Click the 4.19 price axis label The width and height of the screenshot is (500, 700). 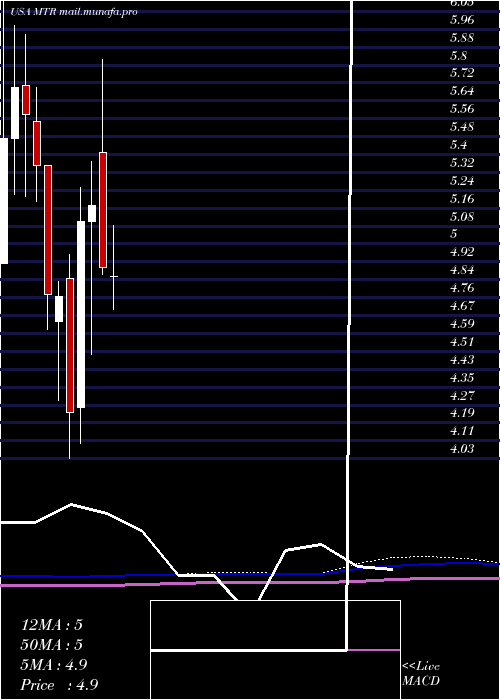coord(462,412)
